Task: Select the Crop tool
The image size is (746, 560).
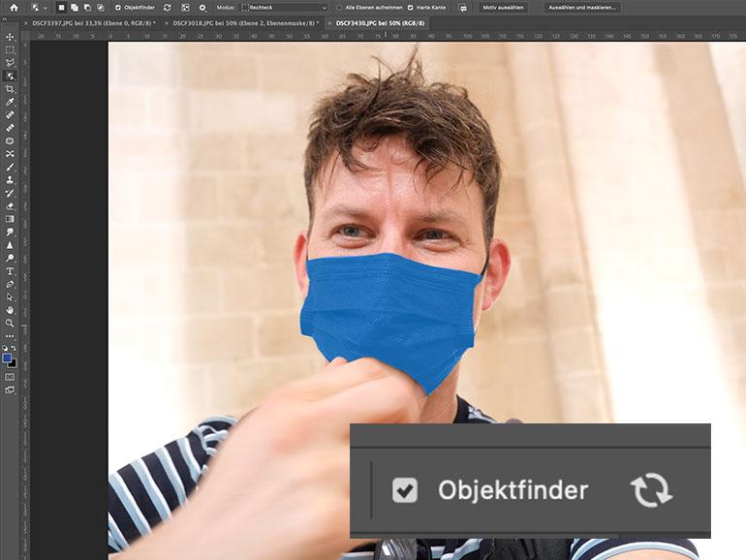Action: pyautogui.click(x=10, y=89)
